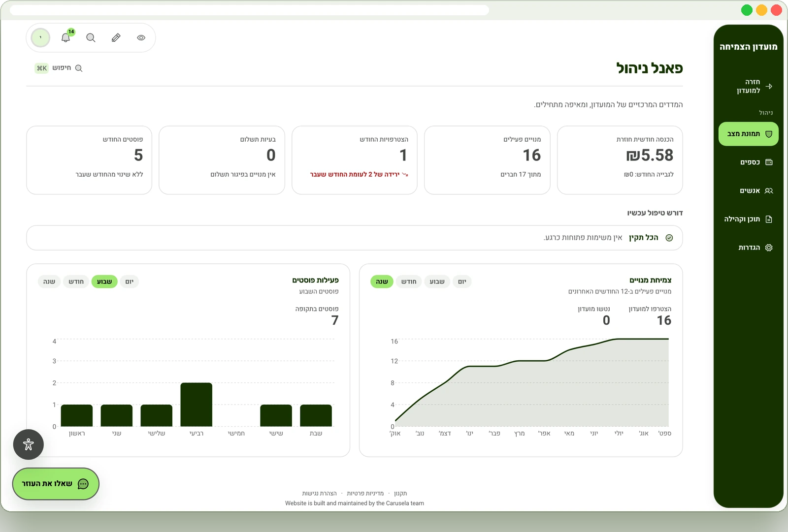The height and width of the screenshot is (532, 788).
Task: Open תוכן וקהילה in the sidebar
Action: pyautogui.click(x=749, y=219)
